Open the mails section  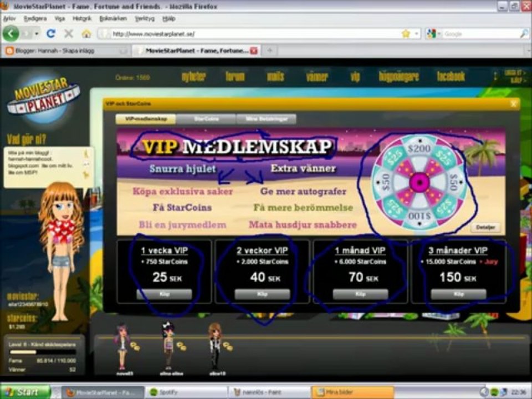[x=275, y=76]
